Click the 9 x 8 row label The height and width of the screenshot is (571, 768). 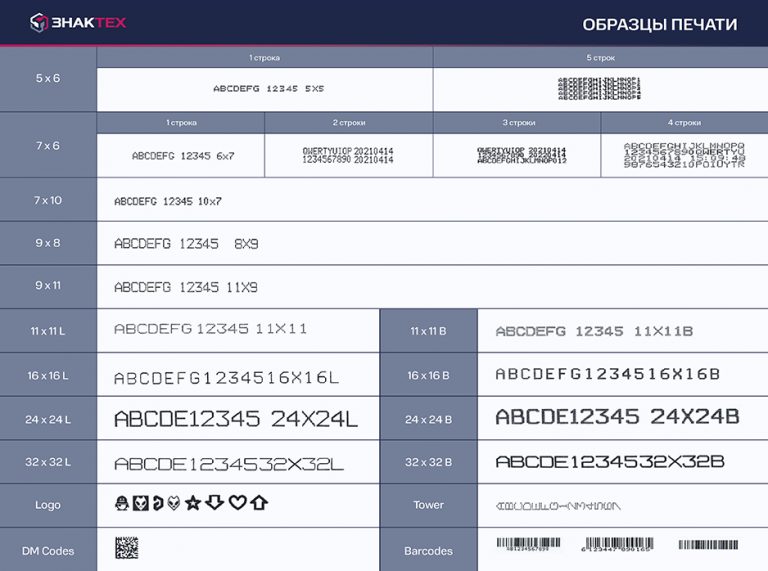pyautogui.click(x=48, y=243)
